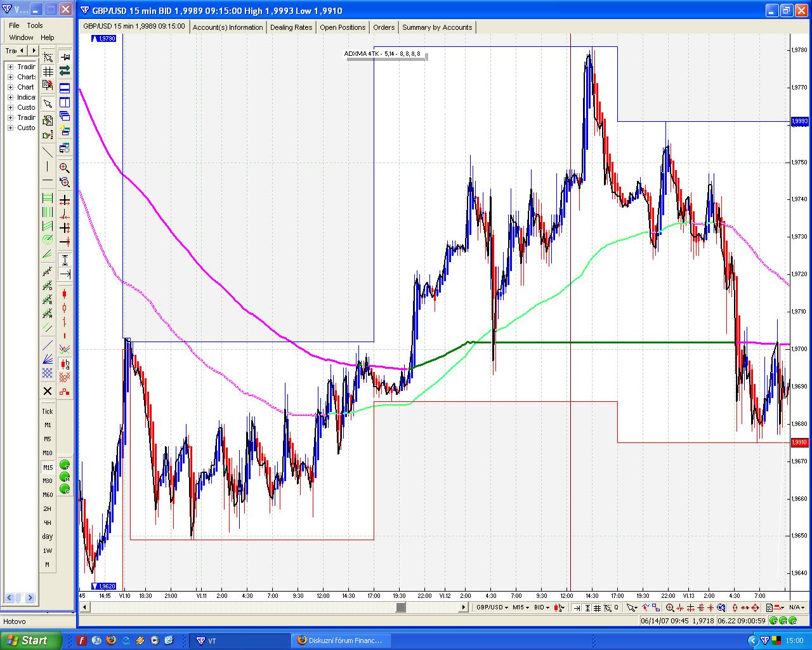The width and height of the screenshot is (812, 650).
Task: Select the blue Gann fan tool
Action: tap(48, 360)
